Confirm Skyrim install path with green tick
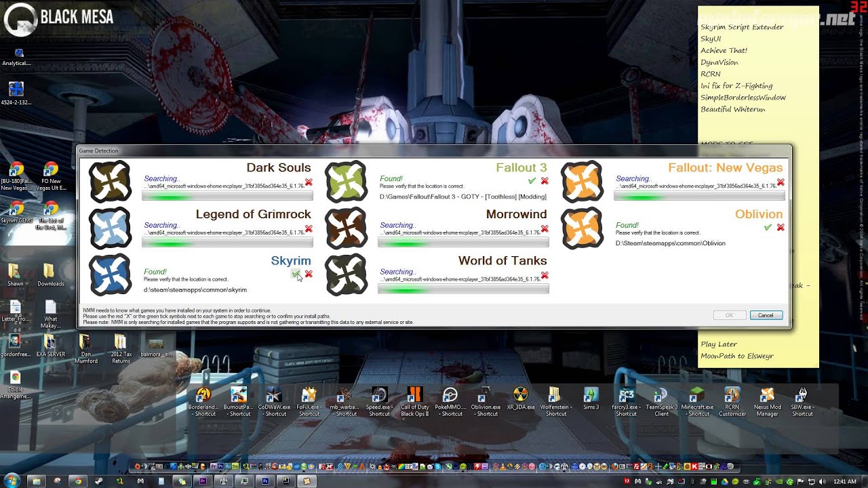868x488 pixels. click(x=296, y=274)
